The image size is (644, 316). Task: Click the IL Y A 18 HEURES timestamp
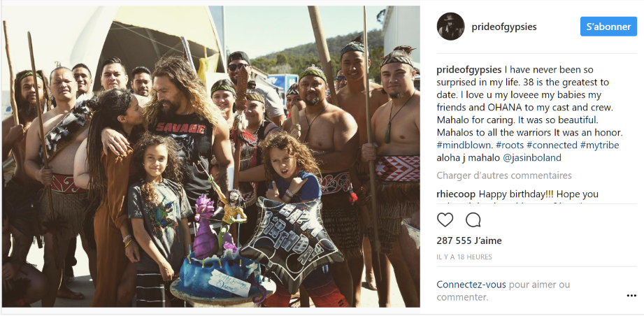464,257
